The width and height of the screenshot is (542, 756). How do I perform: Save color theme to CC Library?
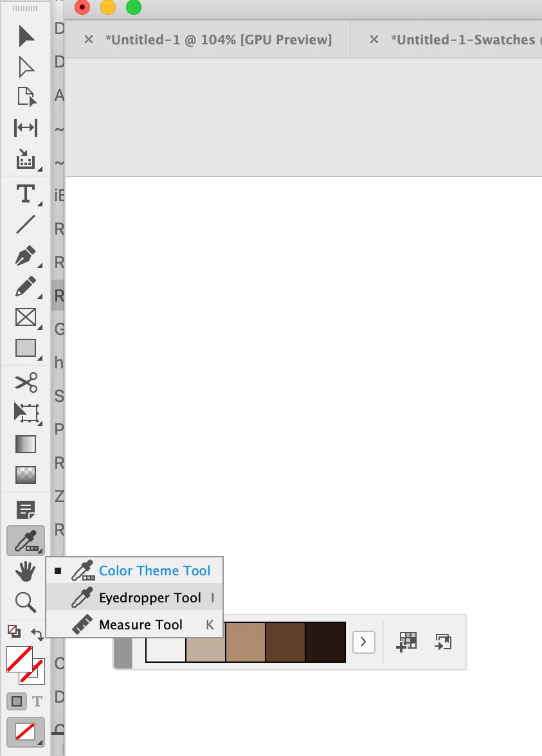[x=443, y=642]
